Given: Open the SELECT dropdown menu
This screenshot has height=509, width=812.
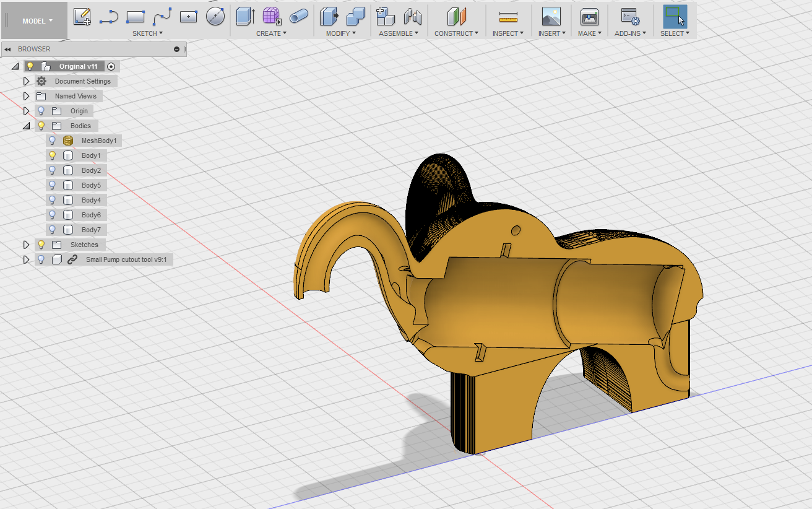Looking at the screenshot, I should [675, 33].
